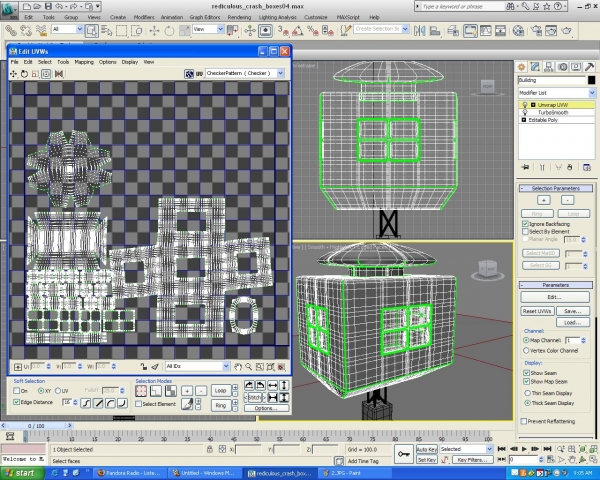Click Pan tool in Edit UVWs bottom bar
600x480 pixels.
pos(238,367)
